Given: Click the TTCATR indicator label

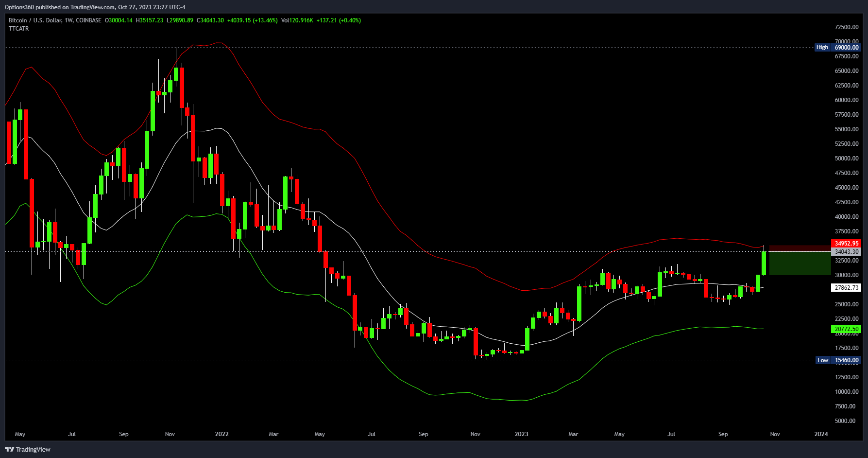Looking at the screenshot, I should tap(18, 29).
